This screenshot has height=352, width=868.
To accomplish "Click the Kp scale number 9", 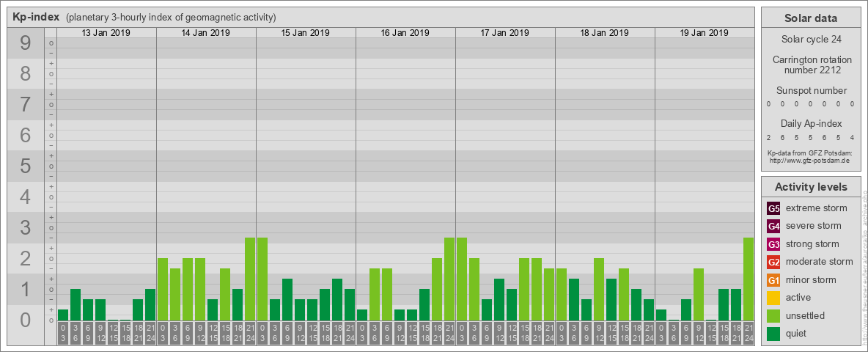I will 25,43.
